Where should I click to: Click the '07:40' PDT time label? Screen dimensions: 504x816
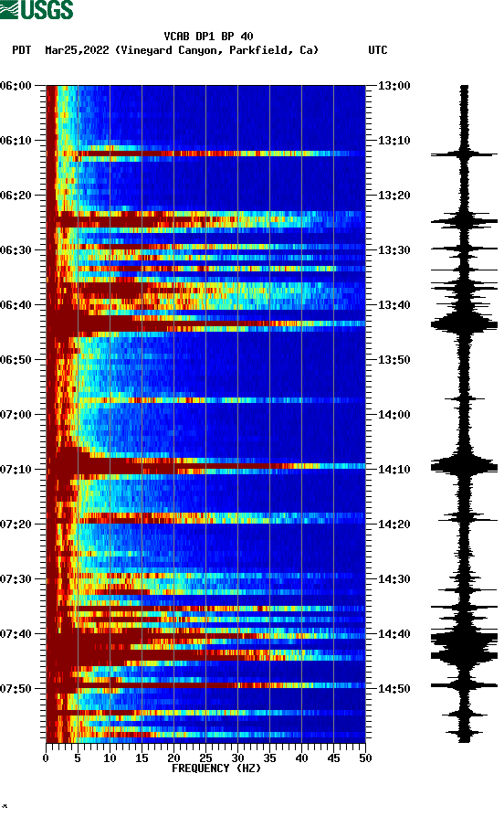[x=16, y=634]
